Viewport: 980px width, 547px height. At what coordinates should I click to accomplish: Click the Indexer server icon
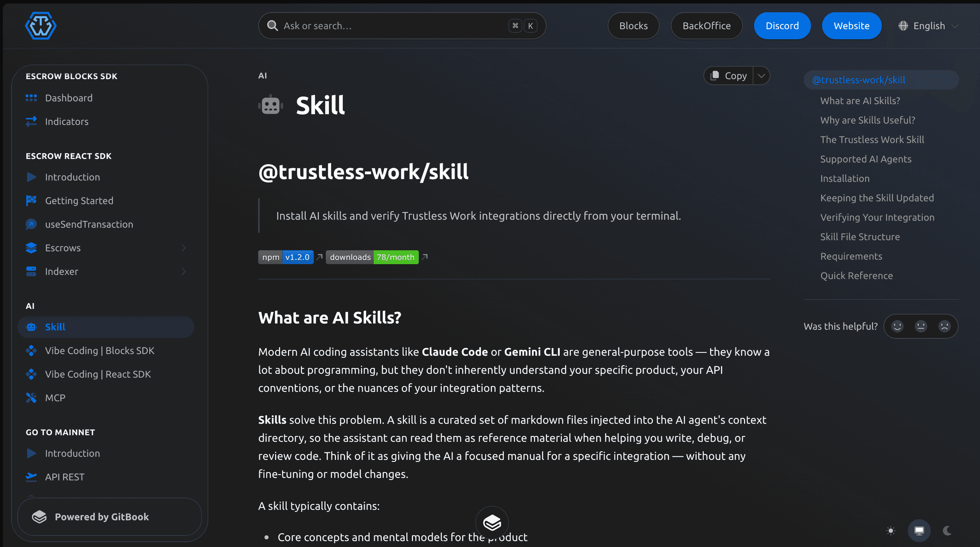(x=31, y=271)
